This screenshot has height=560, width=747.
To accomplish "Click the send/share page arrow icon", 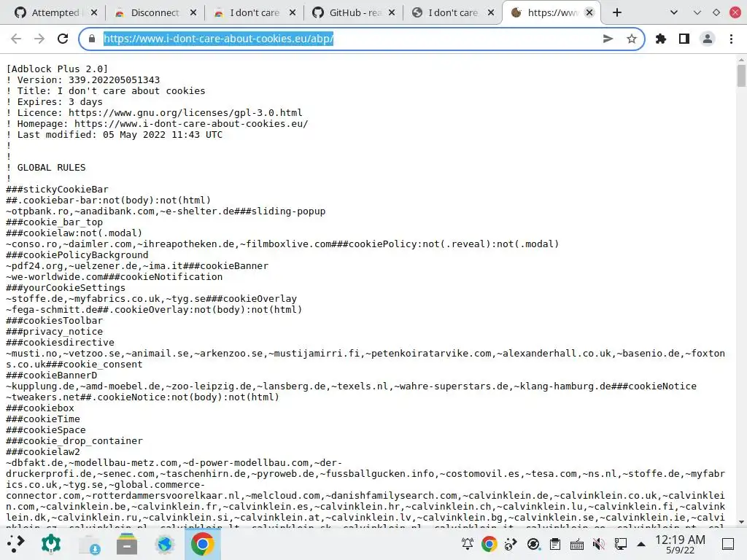I will pos(608,39).
